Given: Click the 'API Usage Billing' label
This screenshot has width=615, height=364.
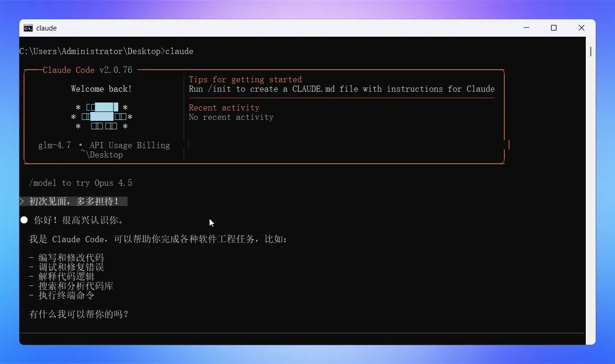Looking at the screenshot, I should [x=130, y=145].
